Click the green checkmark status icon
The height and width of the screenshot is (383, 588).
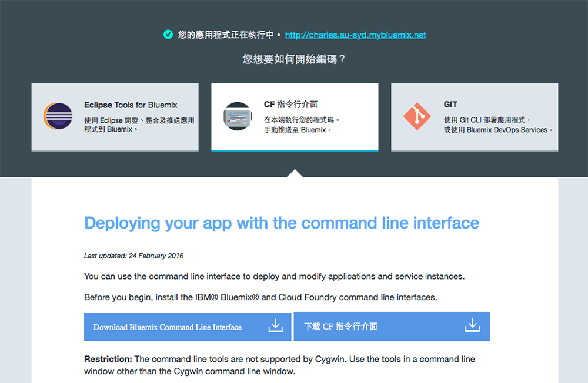(x=168, y=35)
